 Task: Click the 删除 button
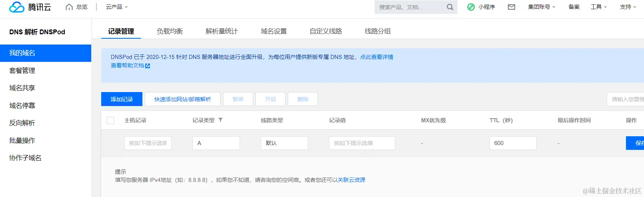click(303, 99)
